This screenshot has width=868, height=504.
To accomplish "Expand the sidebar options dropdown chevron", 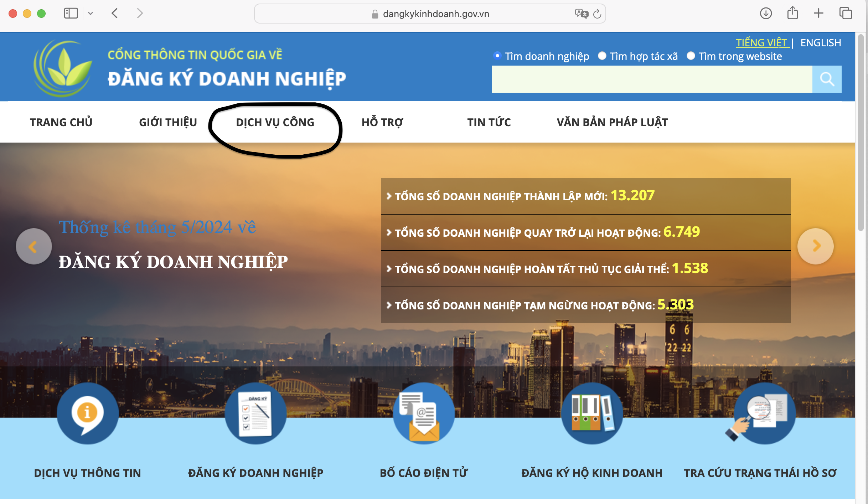I will coord(91,14).
